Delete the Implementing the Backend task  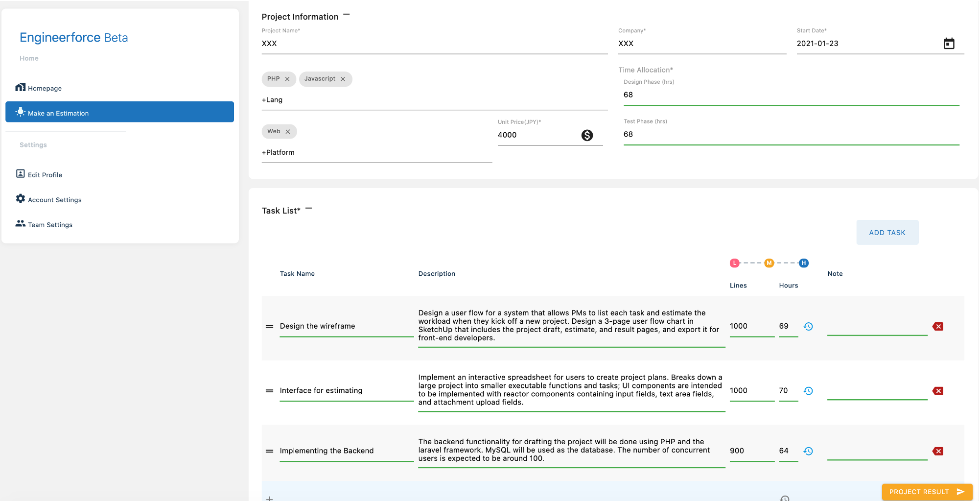pos(938,451)
